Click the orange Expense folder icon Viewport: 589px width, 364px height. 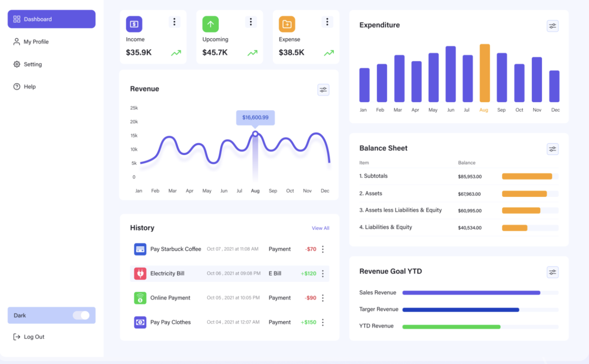pos(287,24)
